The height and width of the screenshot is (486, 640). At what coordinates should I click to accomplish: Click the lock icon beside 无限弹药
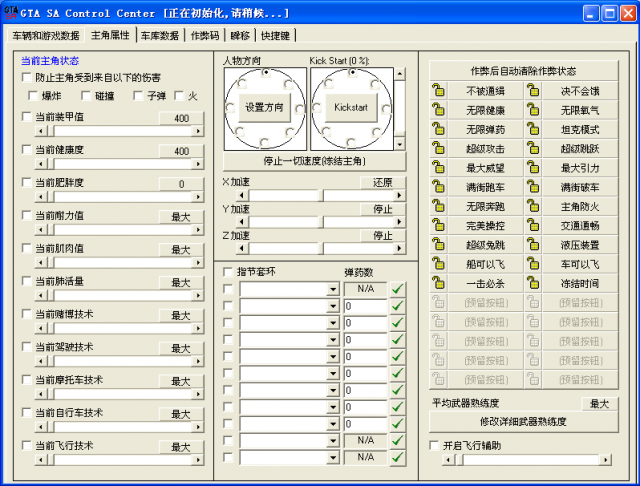(438, 129)
